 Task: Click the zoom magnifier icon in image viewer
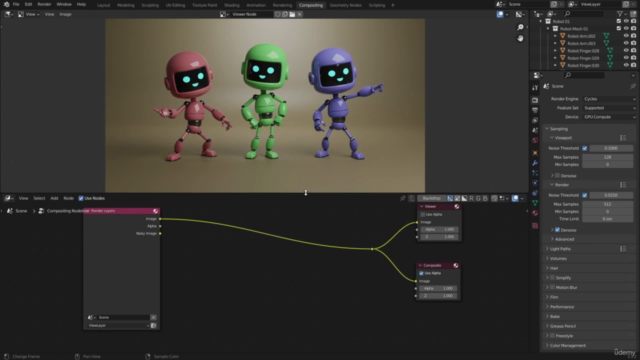520,27
